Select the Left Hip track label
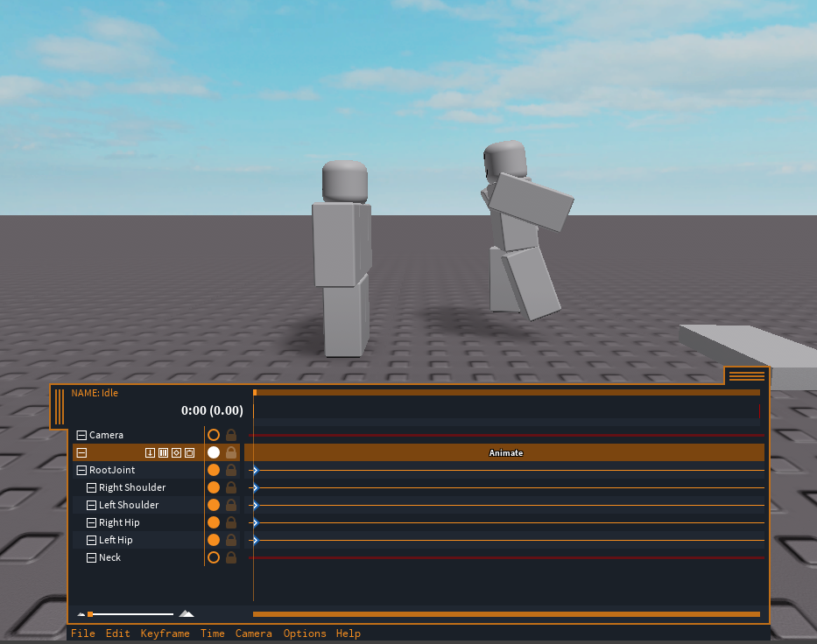The image size is (817, 644). pyautogui.click(x=116, y=540)
